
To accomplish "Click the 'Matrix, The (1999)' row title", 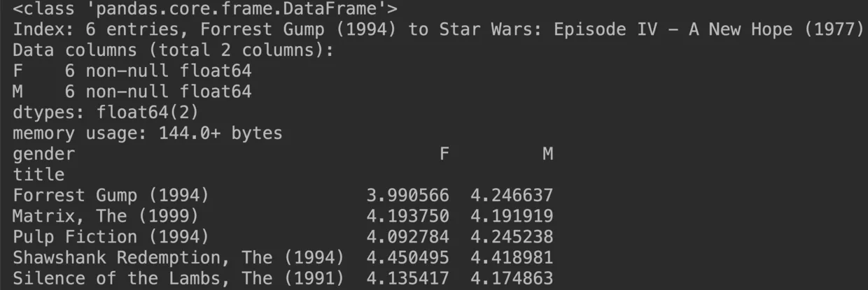I will coord(105,216).
